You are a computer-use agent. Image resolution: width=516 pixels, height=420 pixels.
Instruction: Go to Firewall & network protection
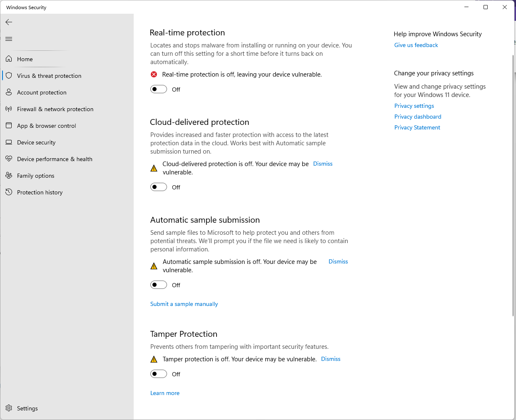55,109
